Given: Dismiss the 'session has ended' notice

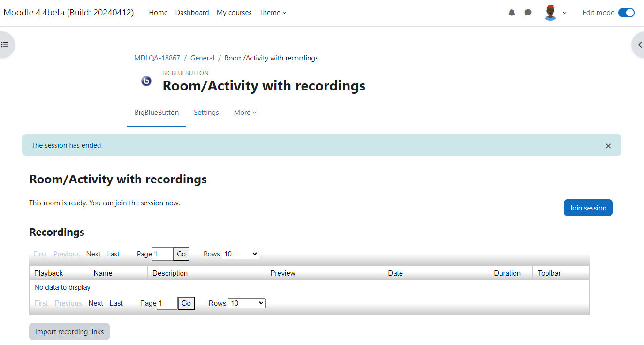Looking at the screenshot, I should tap(608, 146).
